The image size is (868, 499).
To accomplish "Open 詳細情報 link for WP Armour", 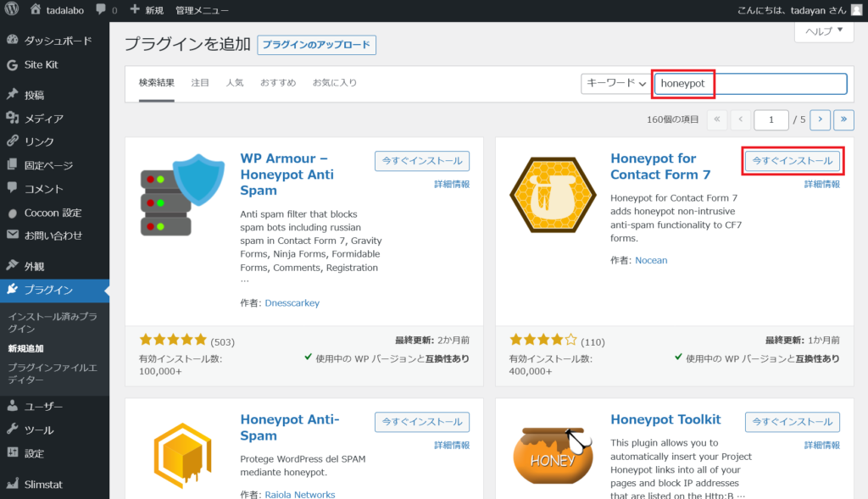I will tap(452, 184).
